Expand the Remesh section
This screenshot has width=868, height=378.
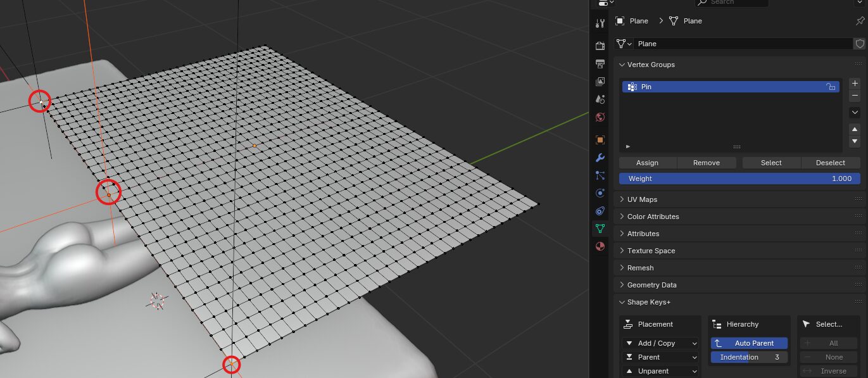click(x=639, y=267)
